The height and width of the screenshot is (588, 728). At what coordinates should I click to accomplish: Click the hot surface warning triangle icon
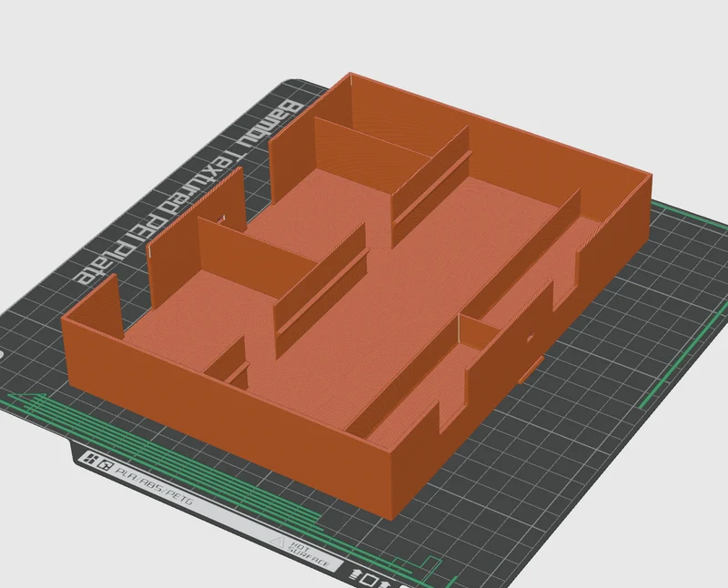[x=278, y=542]
